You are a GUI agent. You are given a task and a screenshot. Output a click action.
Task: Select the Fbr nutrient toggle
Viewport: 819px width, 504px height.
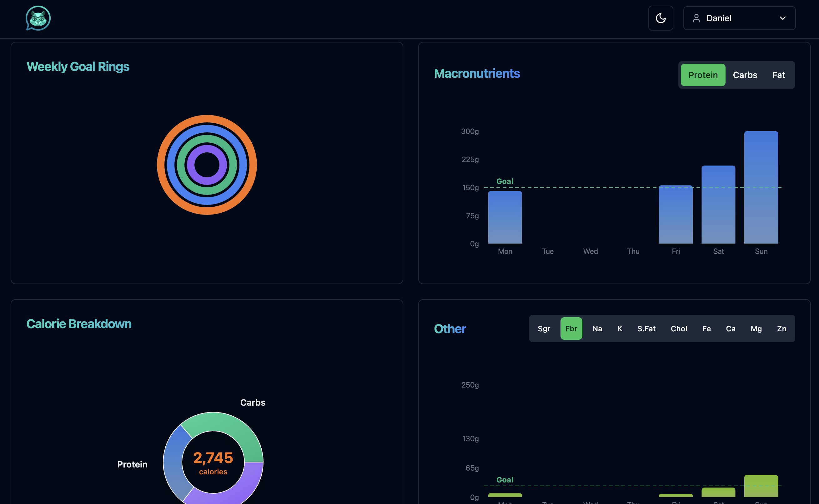coord(571,329)
